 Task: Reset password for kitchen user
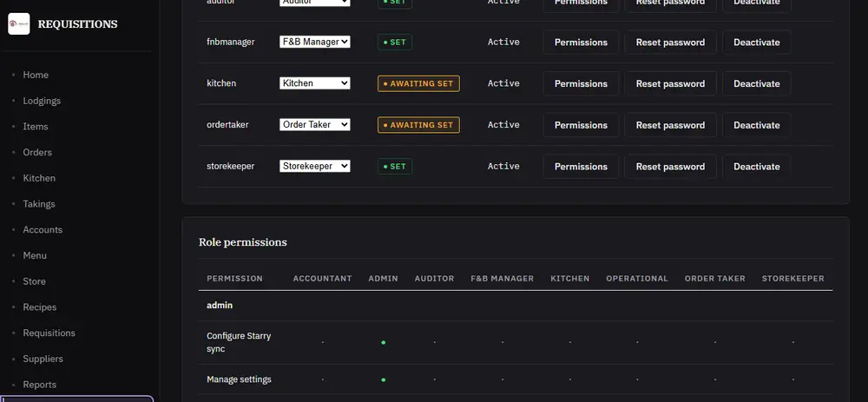point(670,83)
